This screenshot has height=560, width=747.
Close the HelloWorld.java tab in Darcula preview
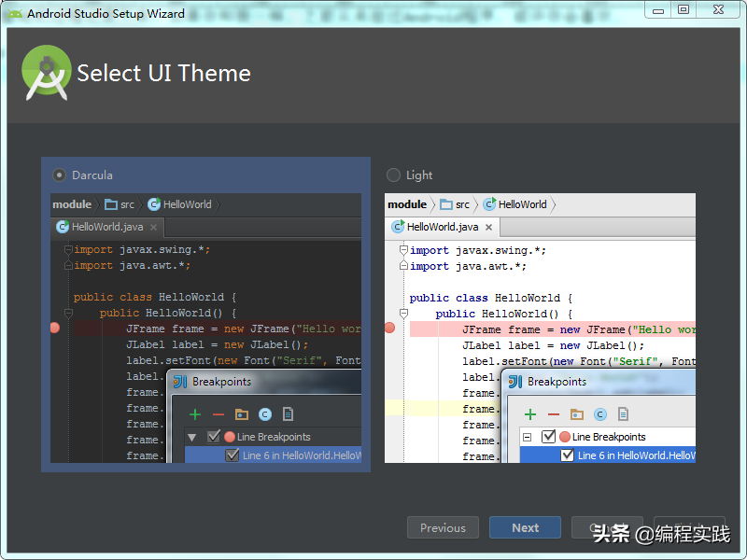tap(153, 228)
